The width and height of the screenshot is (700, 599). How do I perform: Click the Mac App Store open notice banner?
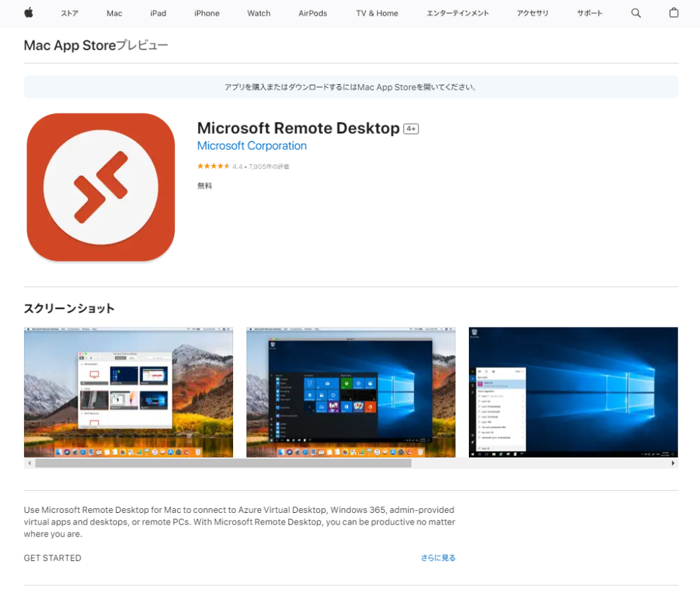tap(351, 87)
